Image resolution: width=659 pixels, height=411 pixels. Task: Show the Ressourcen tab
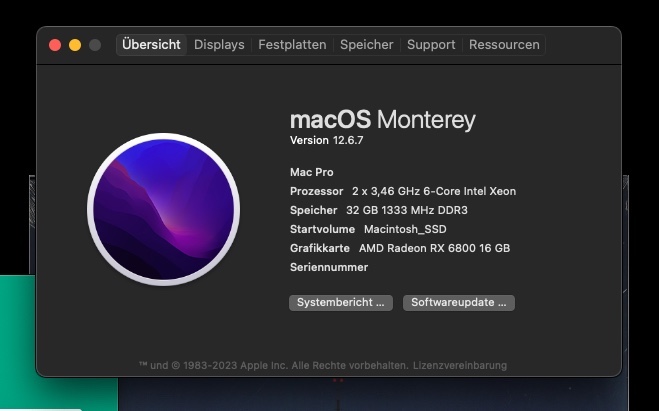coord(504,45)
